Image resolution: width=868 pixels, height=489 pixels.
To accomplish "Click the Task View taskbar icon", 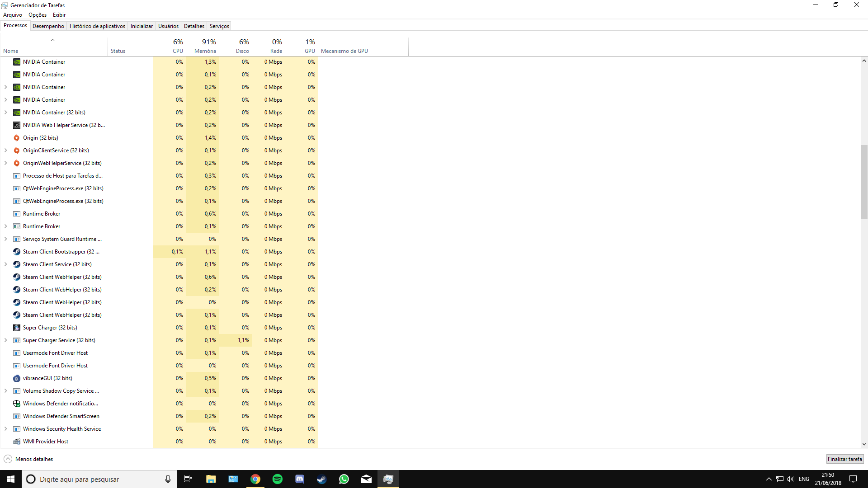I will pos(188,479).
